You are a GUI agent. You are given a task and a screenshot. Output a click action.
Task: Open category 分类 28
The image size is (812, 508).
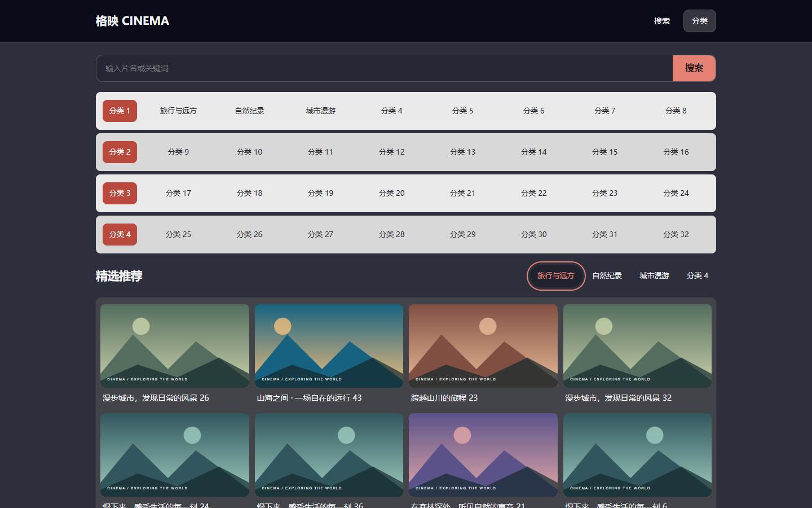point(392,234)
